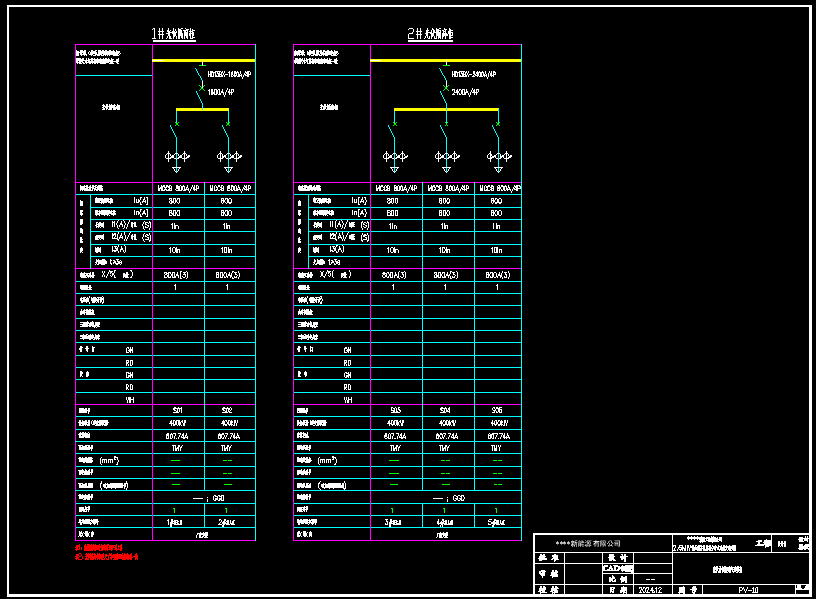Viewport: 816px width, 599px height.
Task: Select the HD13BX-1600A/4P switch label
Action: coord(225,74)
